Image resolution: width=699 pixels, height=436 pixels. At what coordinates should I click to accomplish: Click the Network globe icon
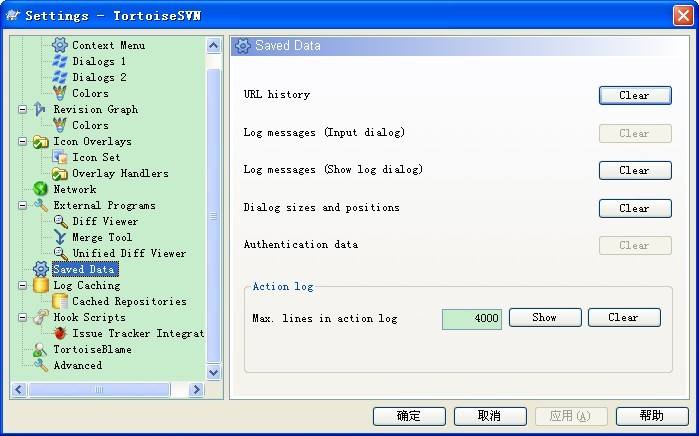pos(41,189)
